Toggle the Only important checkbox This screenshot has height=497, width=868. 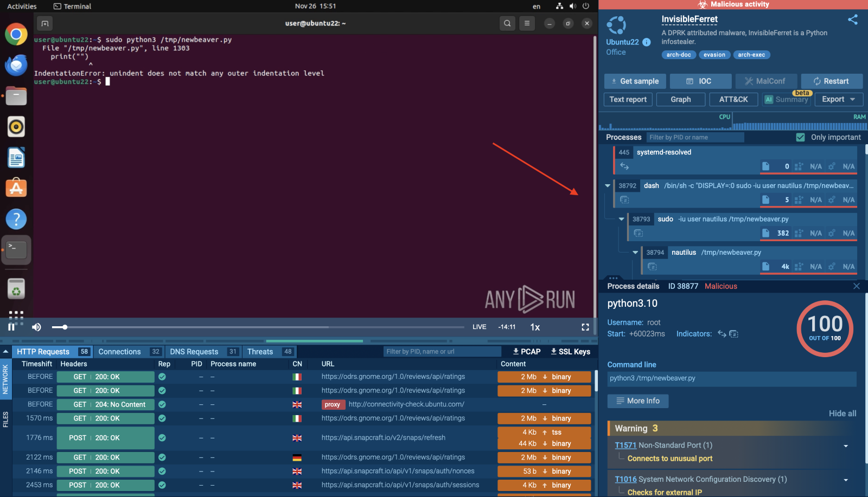pyautogui.click(x=800, y=137)
